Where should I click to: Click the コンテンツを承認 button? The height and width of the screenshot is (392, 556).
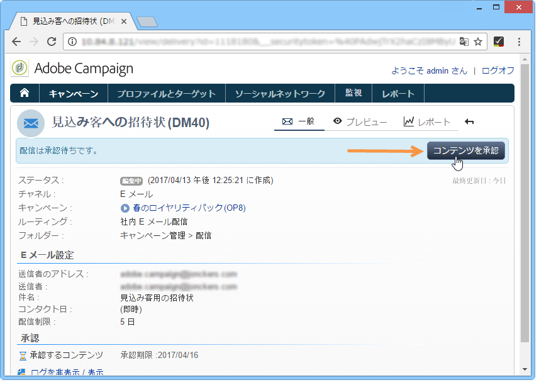(466, 151)
